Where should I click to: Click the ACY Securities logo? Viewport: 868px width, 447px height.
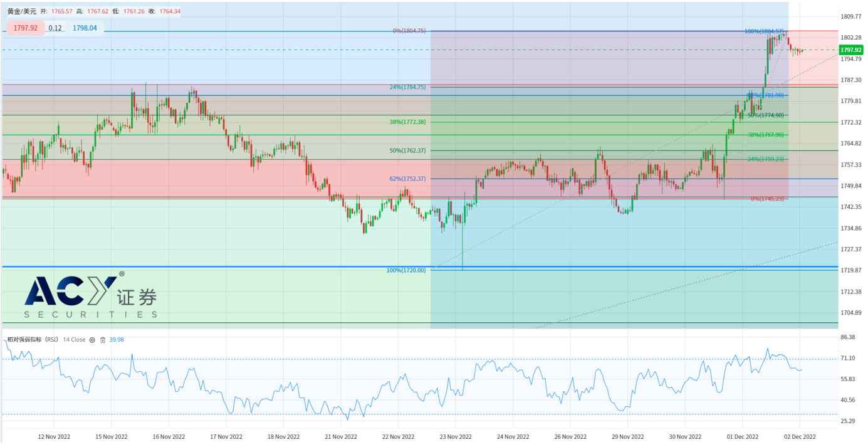[x=90, y=296]
